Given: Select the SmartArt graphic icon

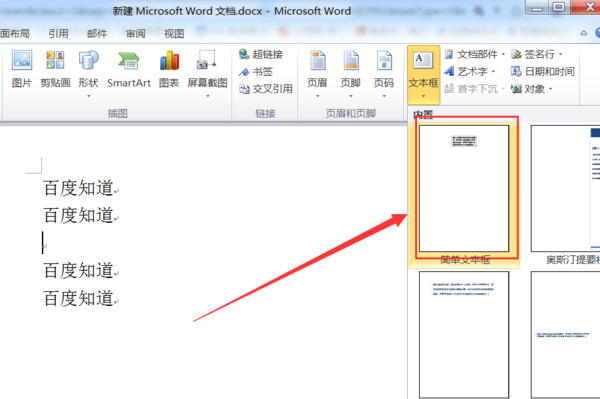Looking at the screenshot, I should pyautogui.click(x=129, y=69).
